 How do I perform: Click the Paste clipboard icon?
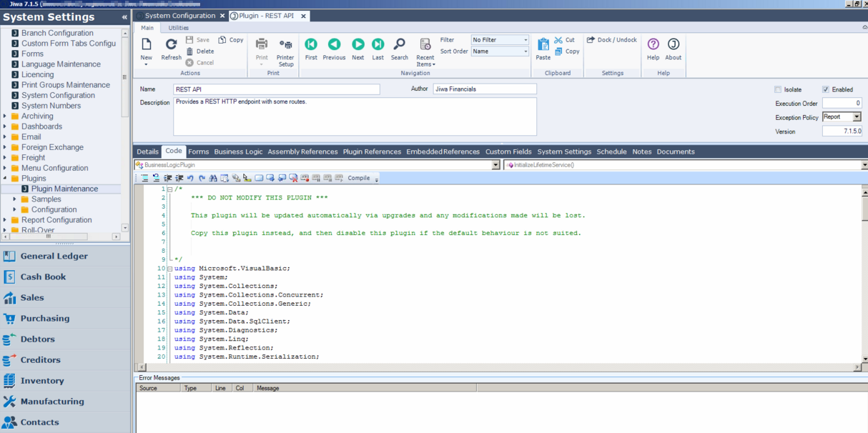(x=543, y=46)
